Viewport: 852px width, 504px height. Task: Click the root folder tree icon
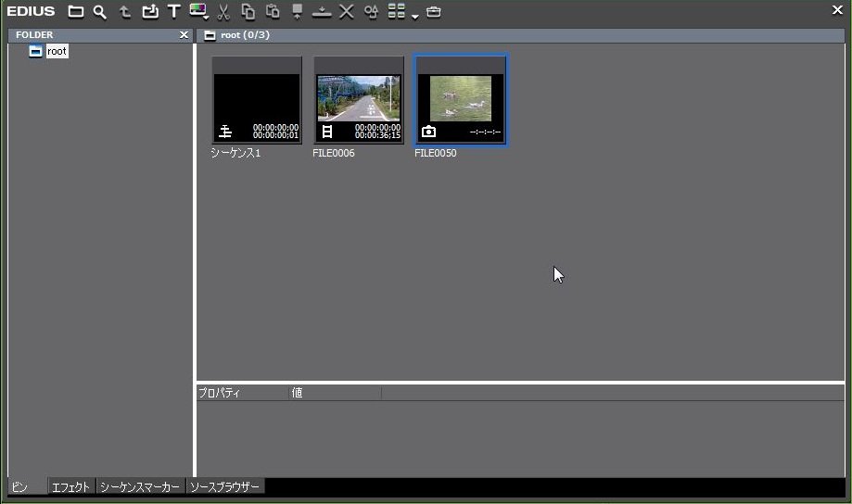tap(35, 51)
